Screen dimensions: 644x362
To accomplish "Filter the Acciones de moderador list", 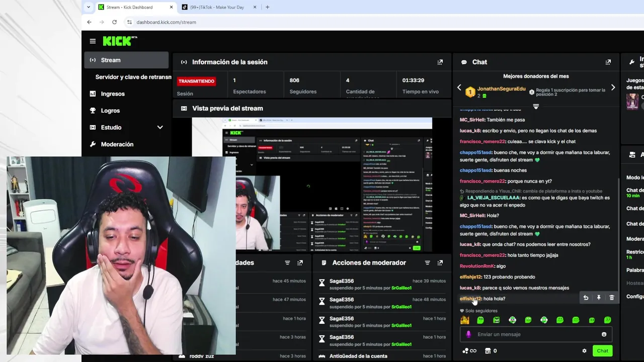I will (x=427, y=262).
